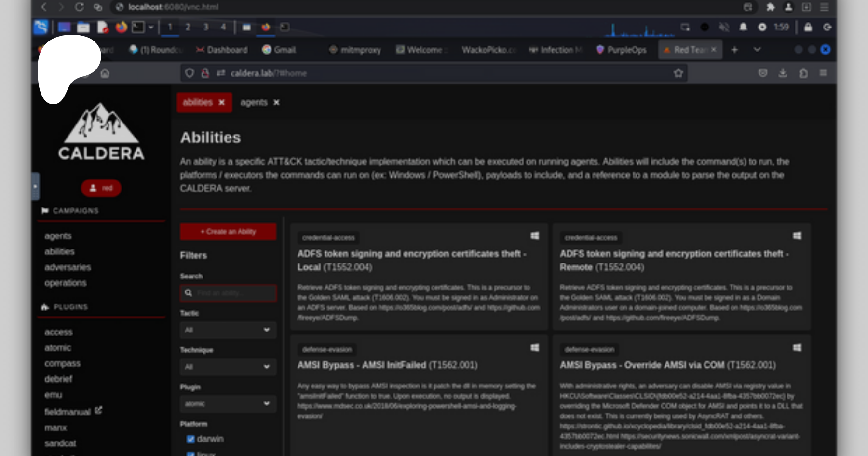This screenshot has height=456, width=868.
Task: Close the abilities tab with its X icon
Action: [222, 103]
